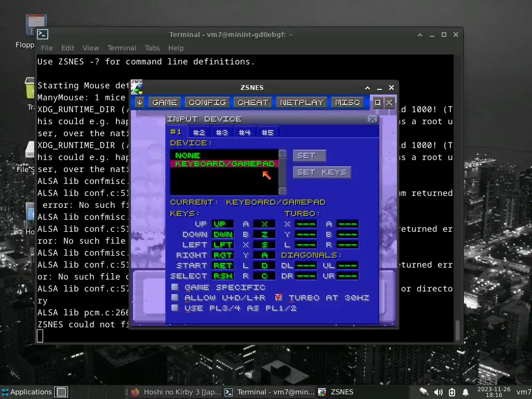Set the diagonal DL key field

(x=306, y=265)
